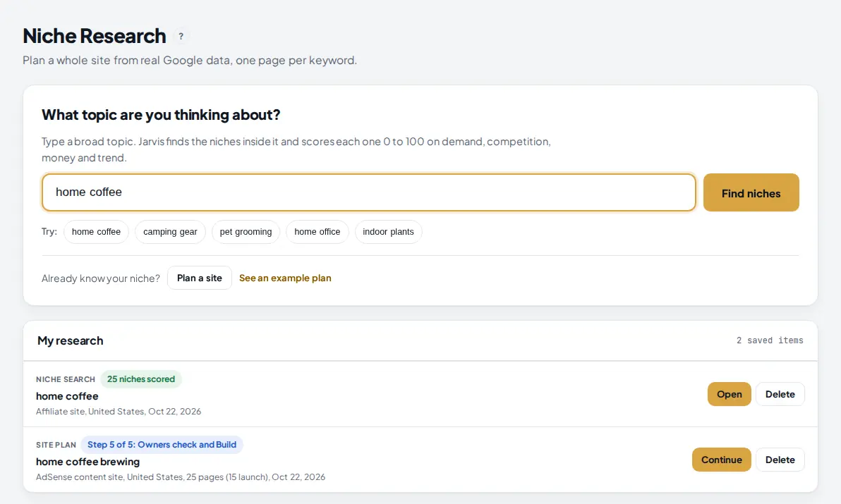Viewport: 841px width, 504px height.
Task: Click the AdSense content site details line
Action: (181, 477)
